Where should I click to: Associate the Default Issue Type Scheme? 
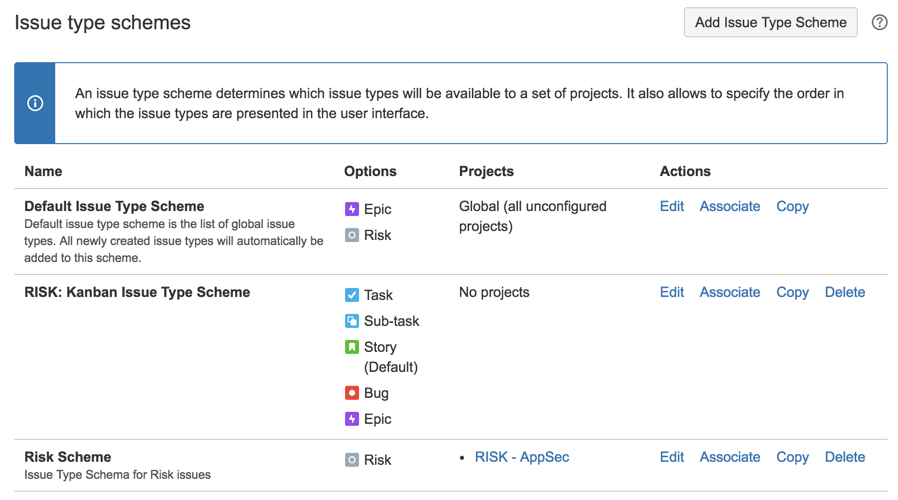click(730, 206)
